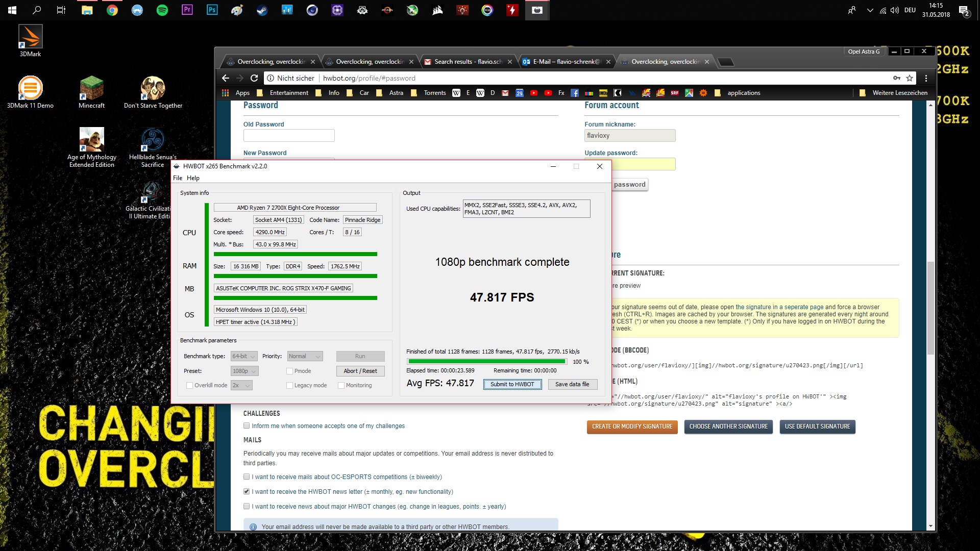Open the Windows Start menu
This screenshot has height=551, width=980.
point(12,10)
